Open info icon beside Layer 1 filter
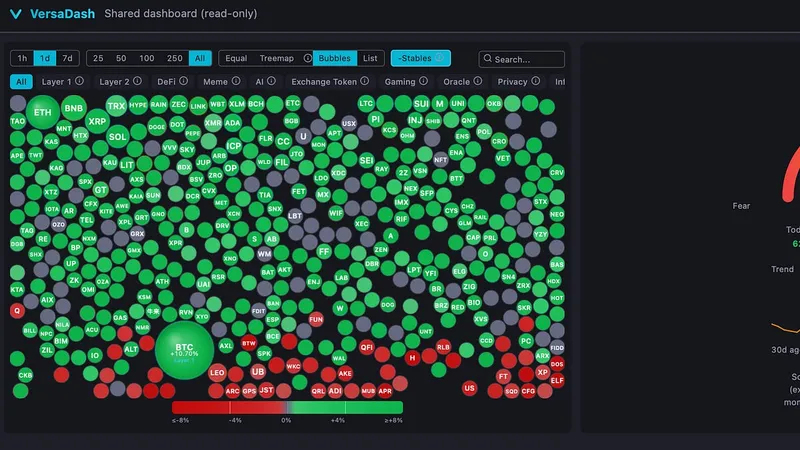800x450 pixels. 80,81
